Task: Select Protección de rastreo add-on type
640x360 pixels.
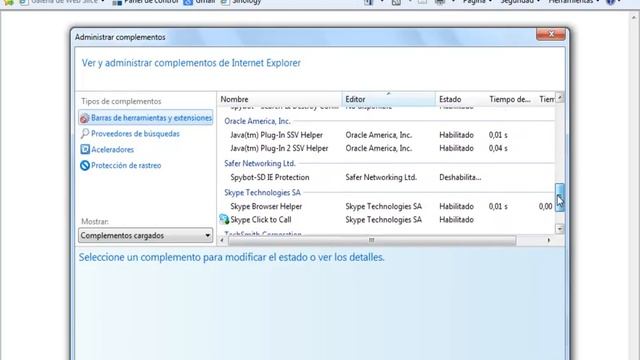Action: (126, 166)
